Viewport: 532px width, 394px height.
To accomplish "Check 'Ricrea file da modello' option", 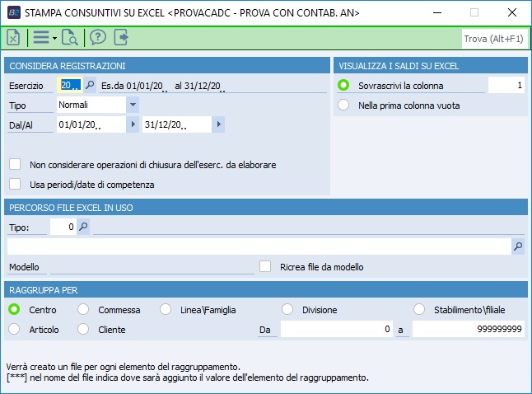I will tap(265, 266).
